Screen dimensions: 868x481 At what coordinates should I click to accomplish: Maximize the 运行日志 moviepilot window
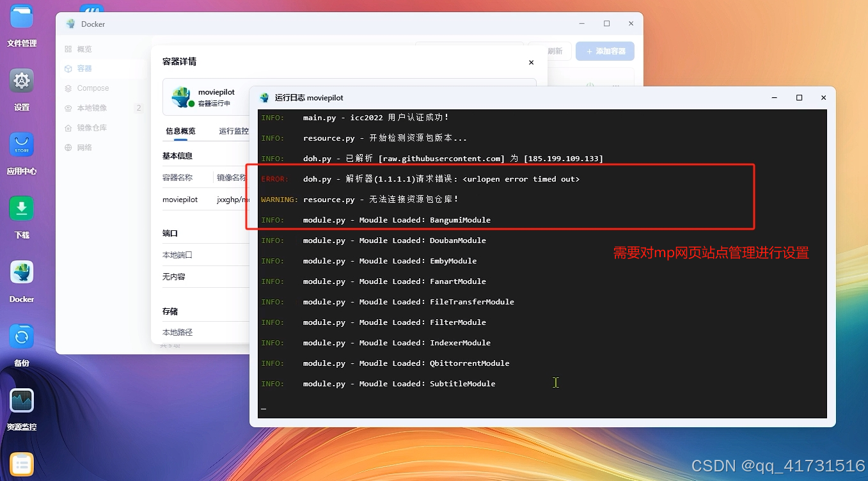(799, 98)
